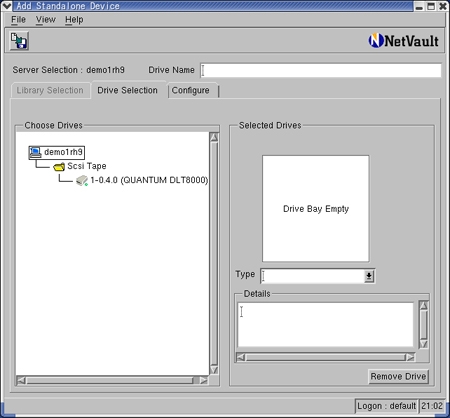450x418 pixels.
Task: Click the Remove Drive button
Action: pos(398,376)
